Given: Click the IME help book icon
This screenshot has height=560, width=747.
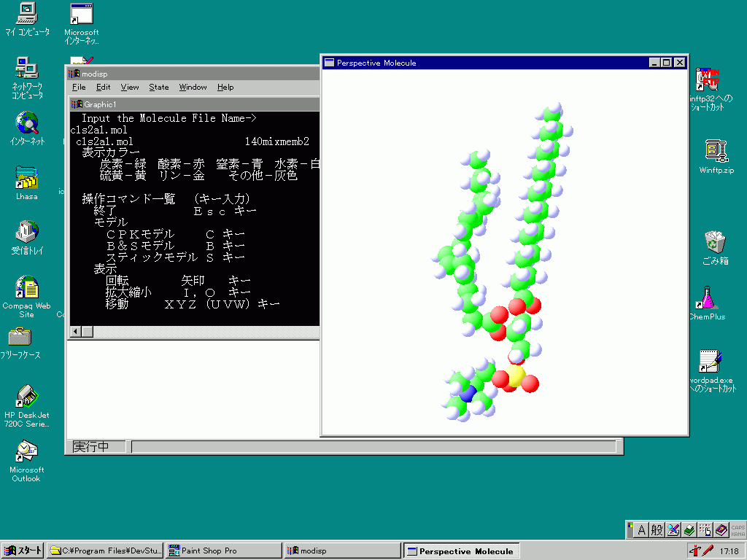Looking at the screenshot, I should (721, 530).
